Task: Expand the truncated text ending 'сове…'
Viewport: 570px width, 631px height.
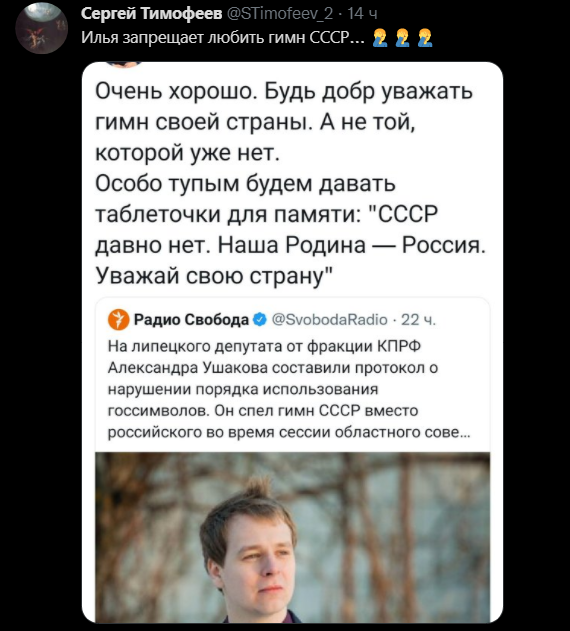Action: click(x=460, y=432)
